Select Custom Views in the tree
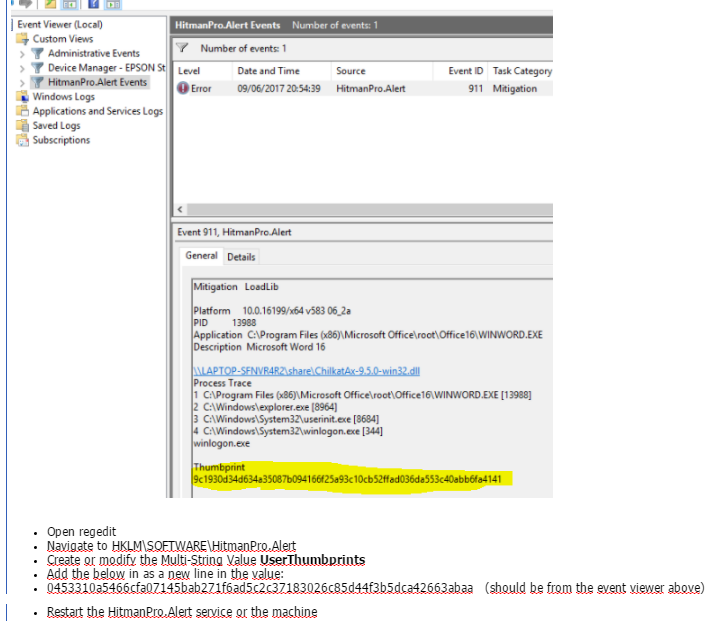The image size is (720, 621). pos(62,39)
